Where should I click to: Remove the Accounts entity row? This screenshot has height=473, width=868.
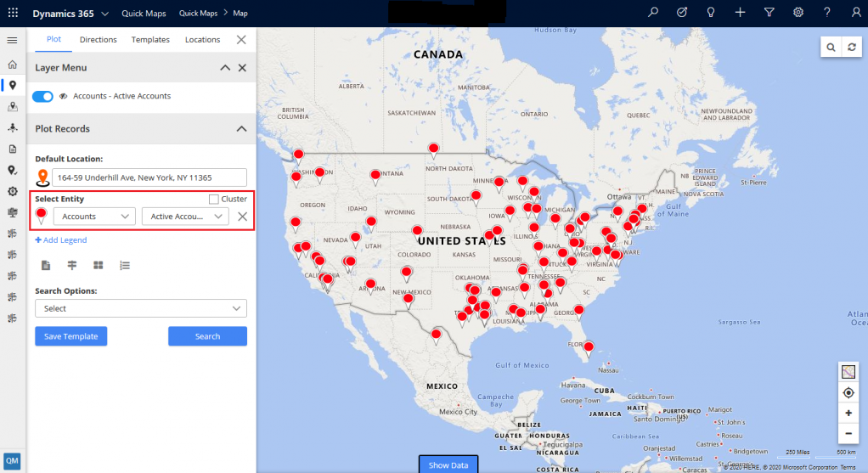[x=242, y=217]
